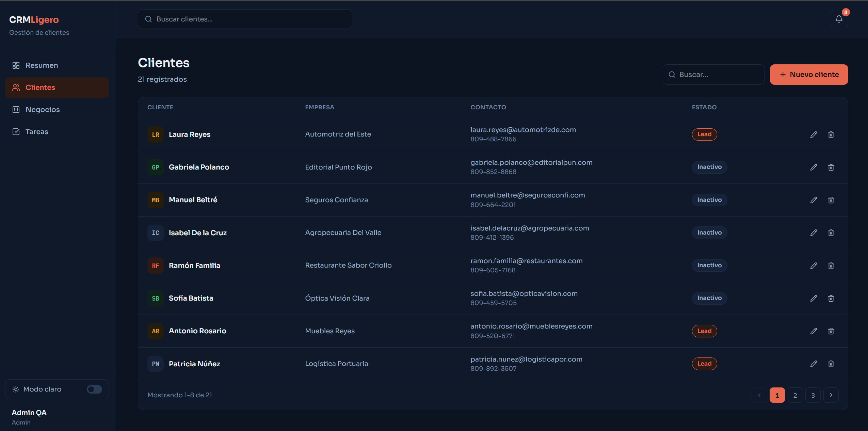
Task: Delete Isabel De la Cruz row
Action: click(x=831, y=233)
